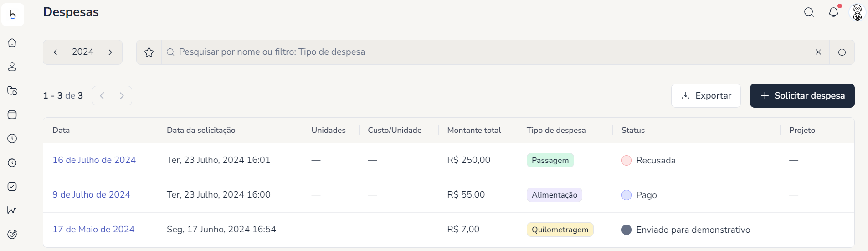This screenshot has height=251, width=868.
Task: Click the Exportar button
Action: (x=706, y=96)
